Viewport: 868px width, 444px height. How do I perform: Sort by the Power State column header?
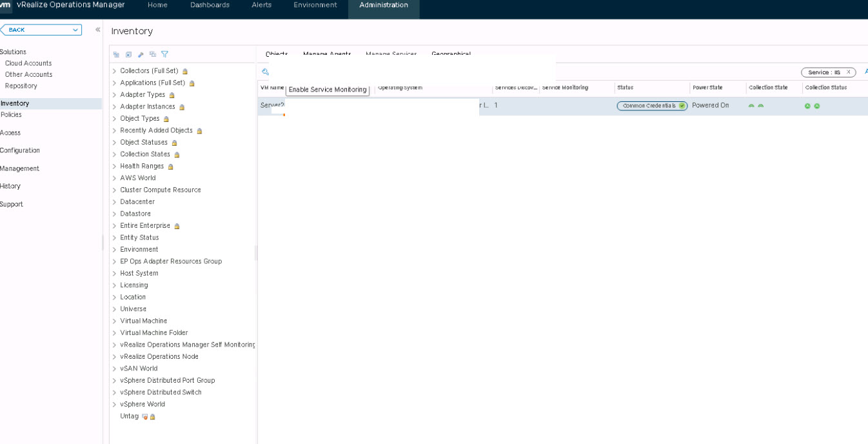point(707,88)
